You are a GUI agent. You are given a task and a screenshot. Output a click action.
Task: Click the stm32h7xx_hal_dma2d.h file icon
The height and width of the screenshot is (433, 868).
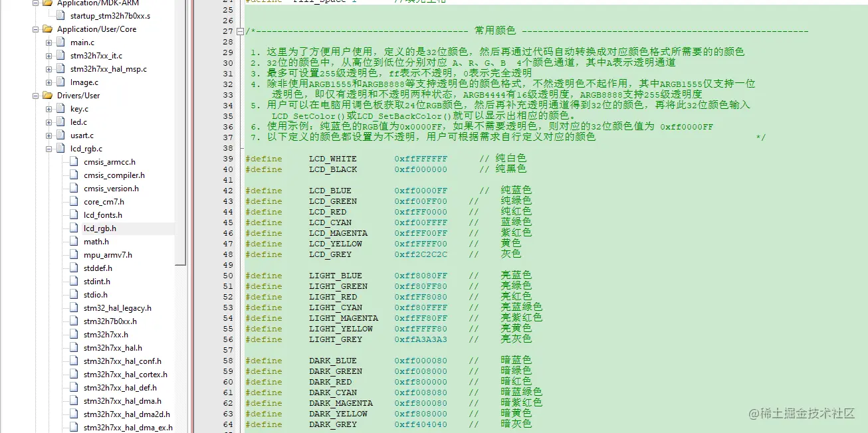point(74,414)
